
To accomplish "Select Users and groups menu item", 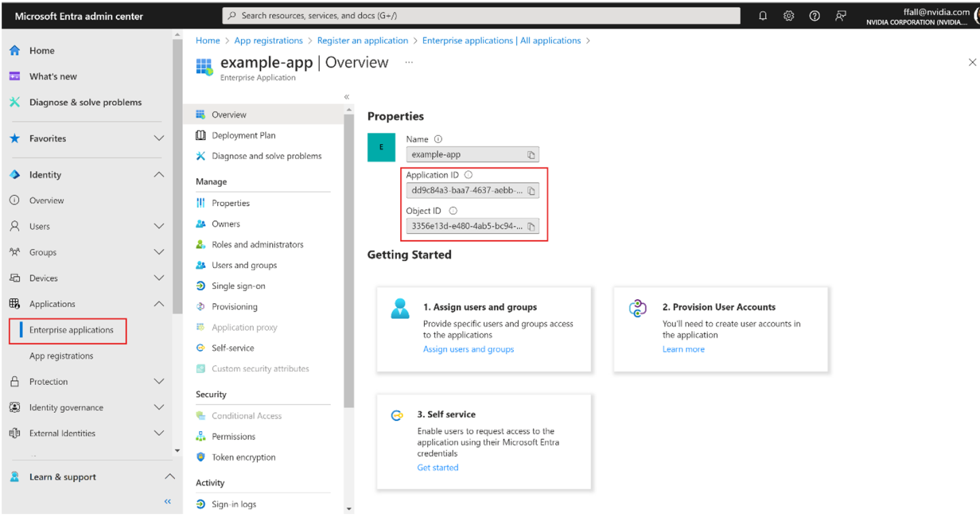I will click(244, 265).
